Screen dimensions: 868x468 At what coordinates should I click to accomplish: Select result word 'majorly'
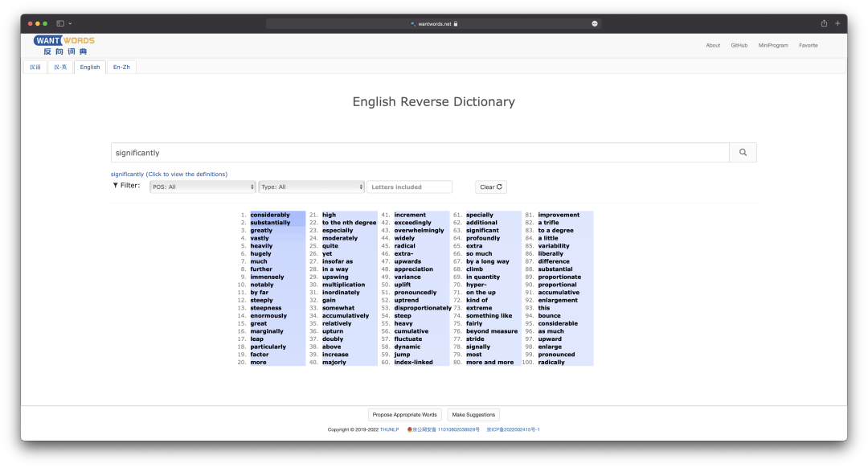point(334,362)
